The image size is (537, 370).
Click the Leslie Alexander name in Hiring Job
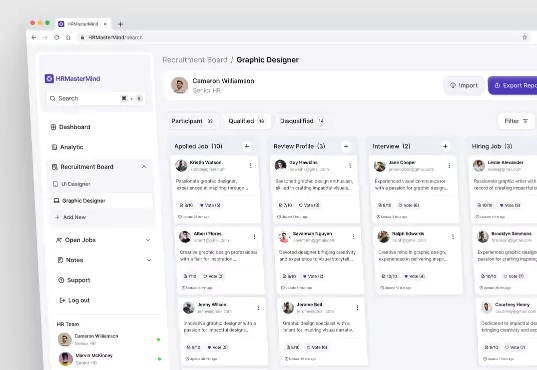click(505, 162)
